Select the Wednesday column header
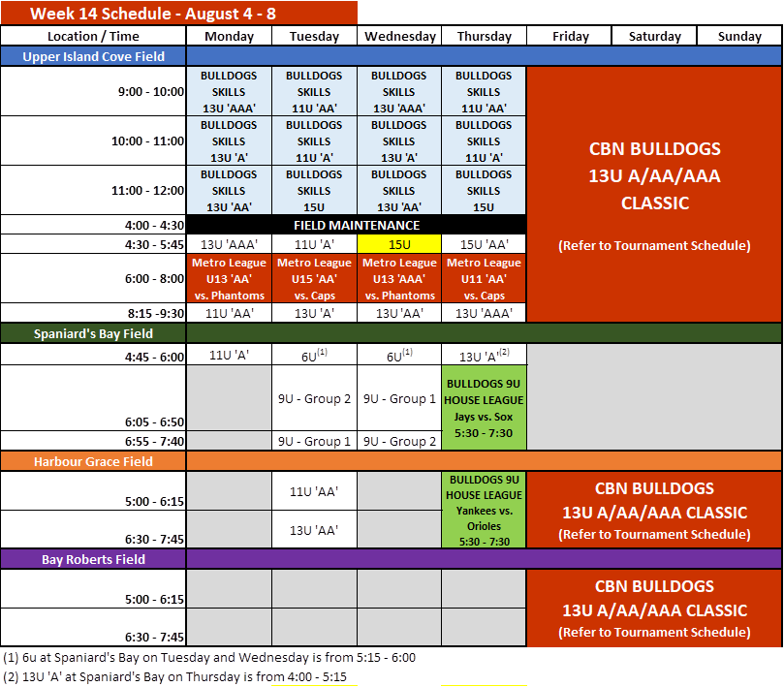Image resolution: width=784 pixels, height=687 pixels. [x=399, y=36]
